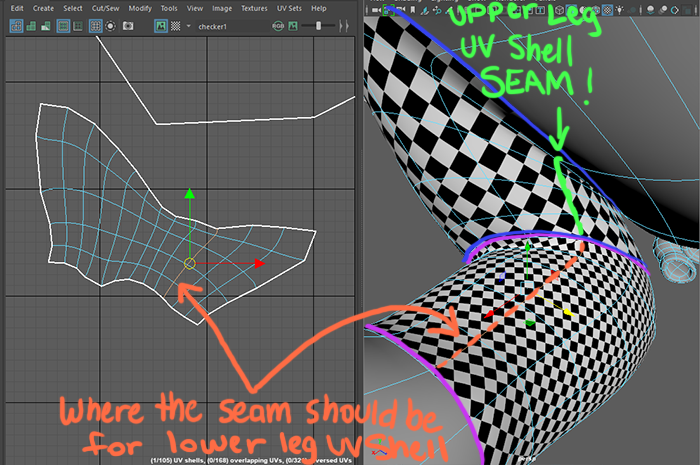The width and height of the screenshot is (700, 465).
Task: Toggle the texture image display button
Action: 161,24
